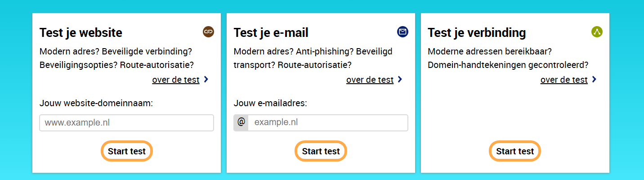Click the 'Jouw e-mailadres:' label
The height and width of the screenshot is (180, 644).
pyautogui.click(x=270, y=103)
